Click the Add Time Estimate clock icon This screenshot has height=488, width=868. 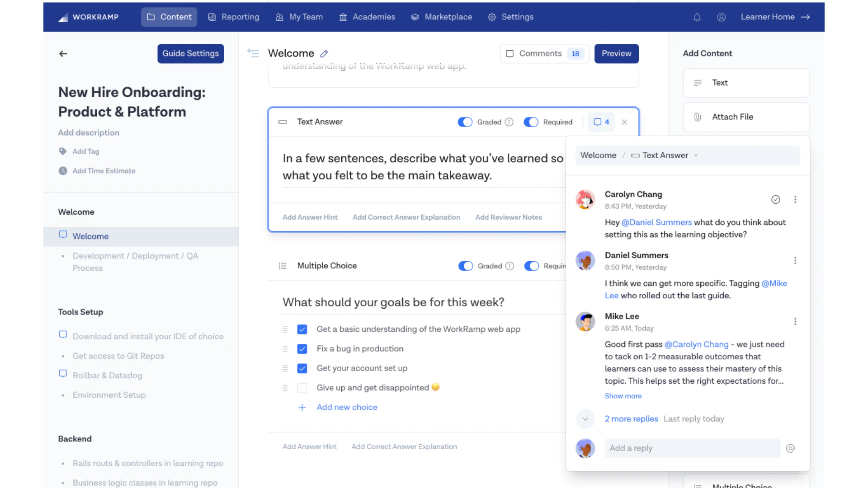63,171
